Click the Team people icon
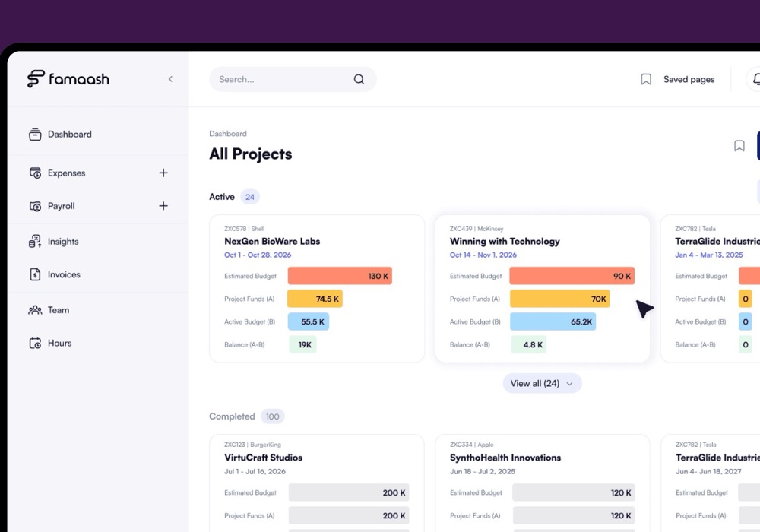The height and width of the screenshot is (532, 760). tap(35, 310)
